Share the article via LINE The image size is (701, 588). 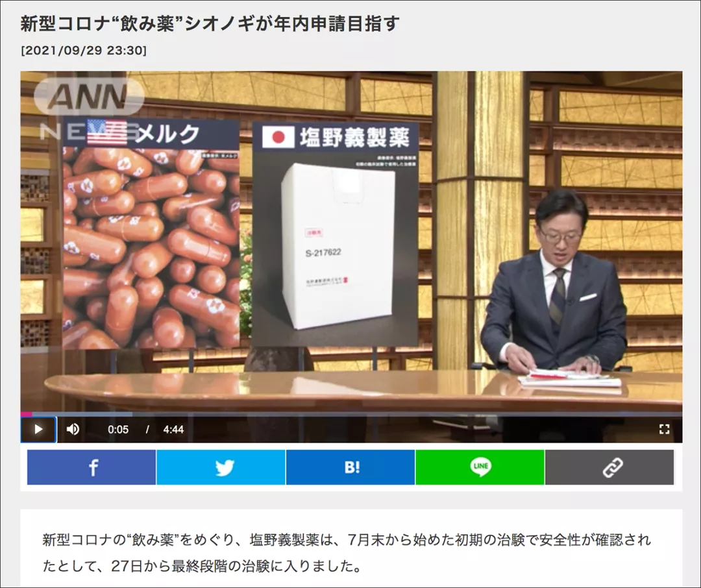480,467
